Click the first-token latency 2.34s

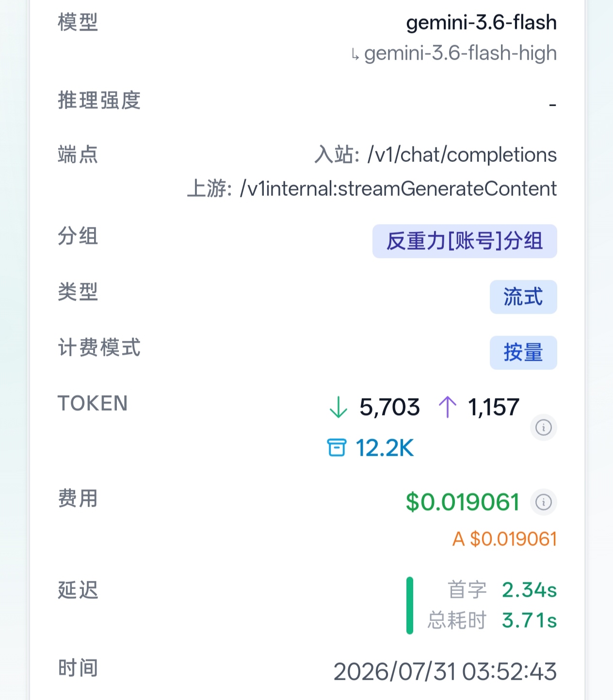pyautogui.click(x=529, y=590)
